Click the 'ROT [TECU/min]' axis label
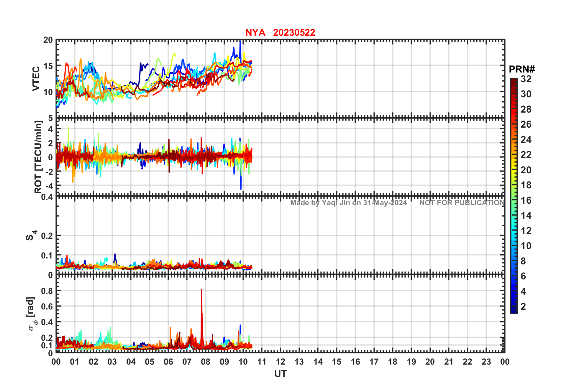 38,157
